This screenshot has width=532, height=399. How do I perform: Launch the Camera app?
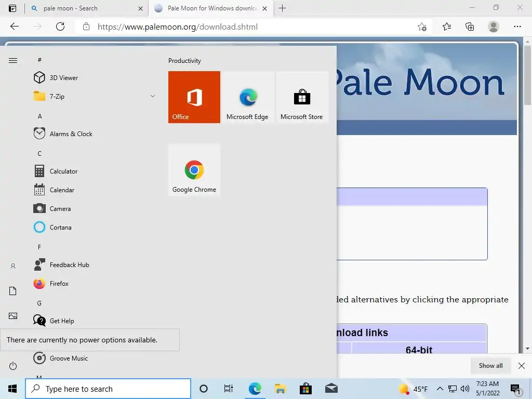click(95, 209)
